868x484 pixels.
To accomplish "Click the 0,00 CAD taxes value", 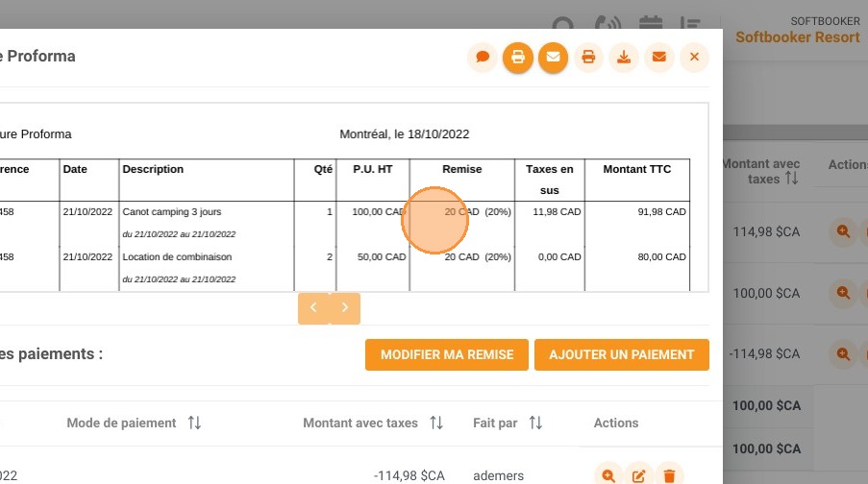I will coord(559,257).
